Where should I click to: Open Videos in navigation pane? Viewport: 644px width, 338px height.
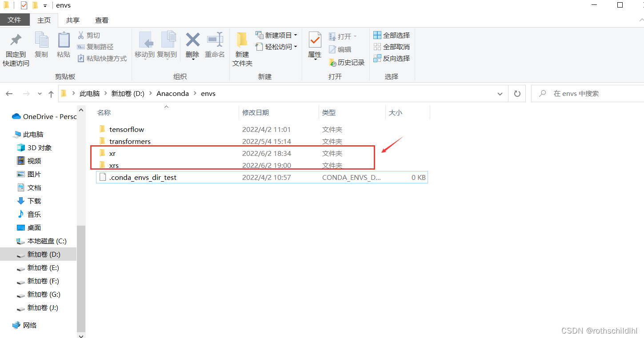coord(29,161)
